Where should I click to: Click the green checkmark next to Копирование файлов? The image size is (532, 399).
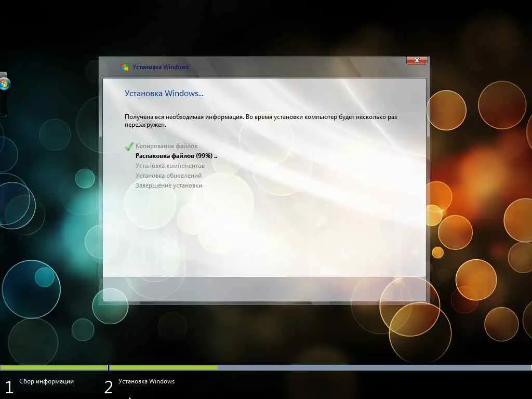[129, 146]
